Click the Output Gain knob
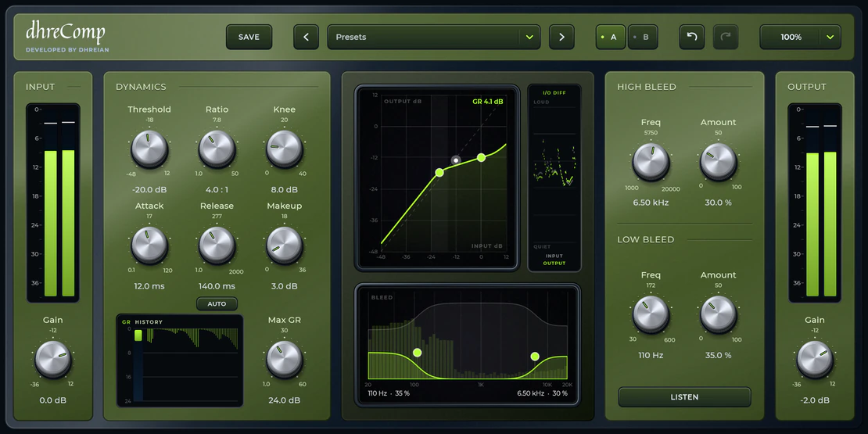This screenshot has width=868, height=434. 814,359
